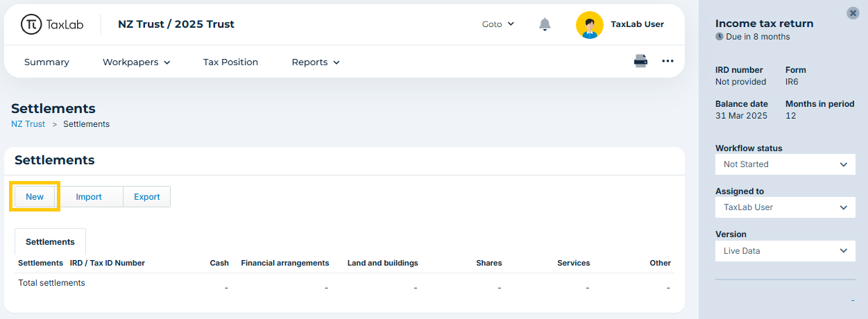Click the Import button
This screenshot has width=868, height=319.
(89, 197)
